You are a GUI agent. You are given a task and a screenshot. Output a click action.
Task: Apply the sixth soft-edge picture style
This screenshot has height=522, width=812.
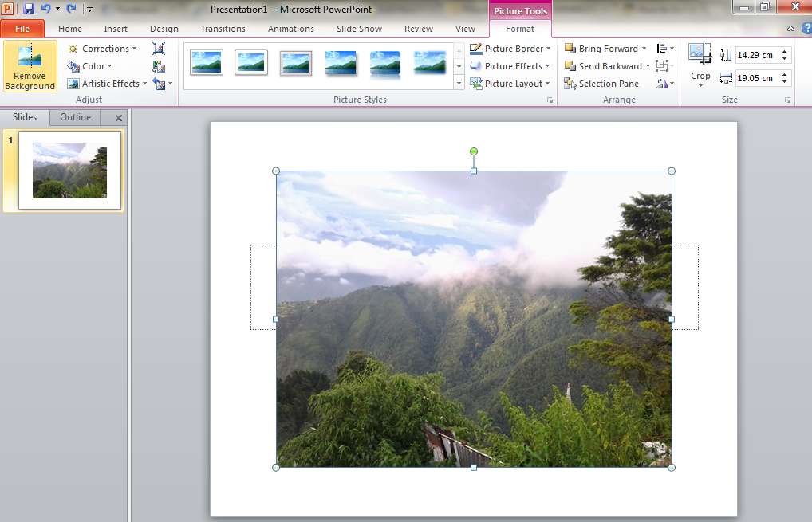[x=430, y=63]
